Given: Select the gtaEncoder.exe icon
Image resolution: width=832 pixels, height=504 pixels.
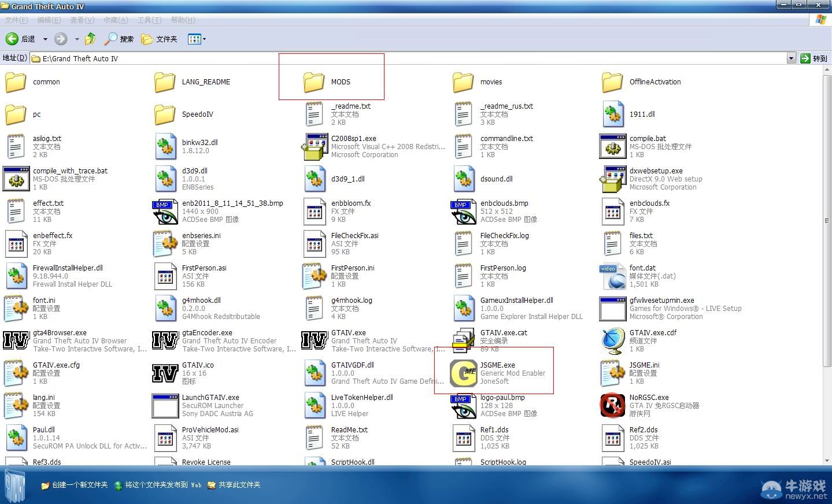Looking at the screenshot, I should point(165,341).
